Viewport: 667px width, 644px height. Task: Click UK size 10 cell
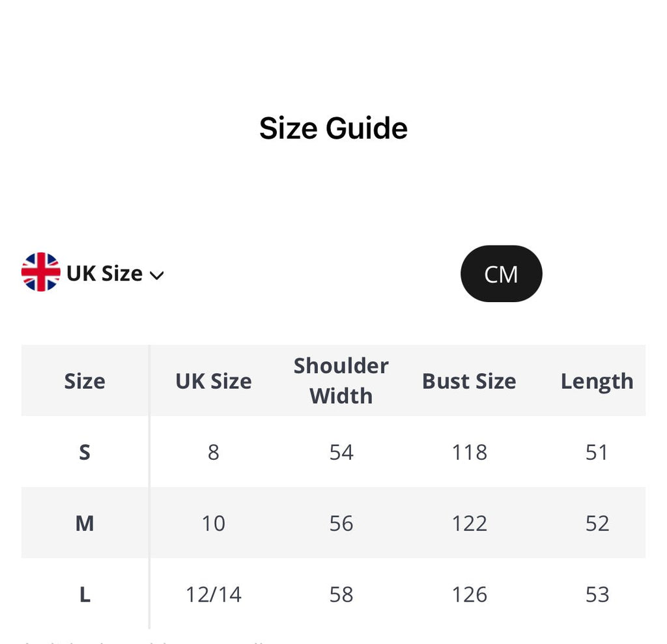tap(213, 523)
